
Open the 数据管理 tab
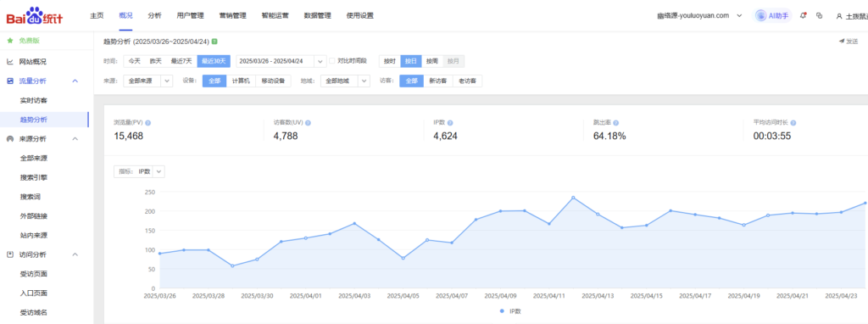317,15
